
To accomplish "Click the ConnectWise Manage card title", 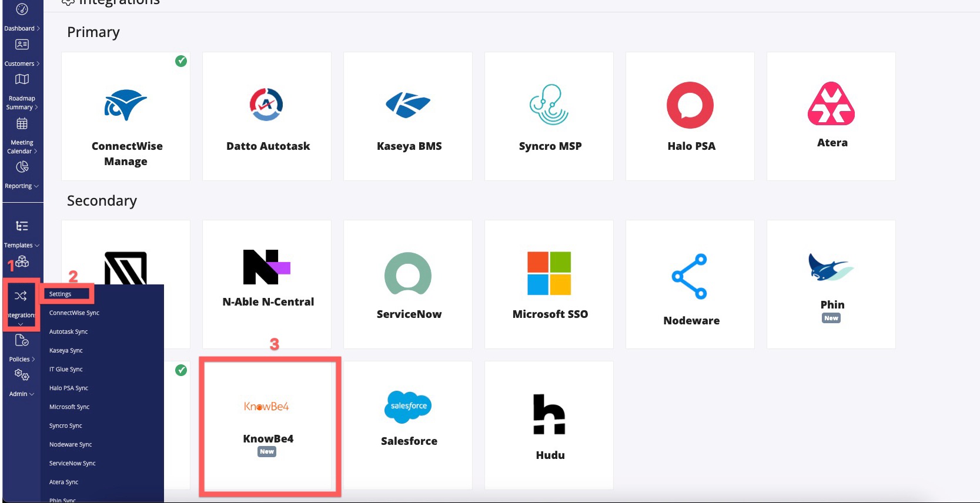I will (x=126, y=154).
